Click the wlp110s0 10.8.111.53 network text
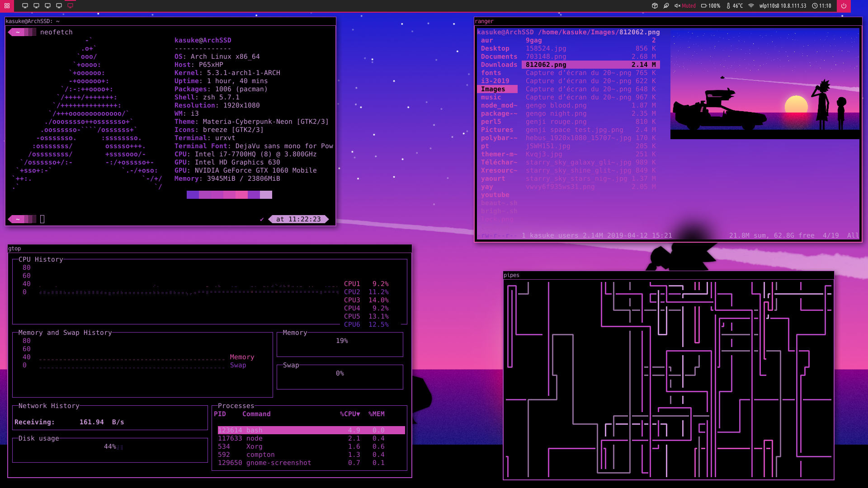 pyautogui.click(x=783, y=6)
